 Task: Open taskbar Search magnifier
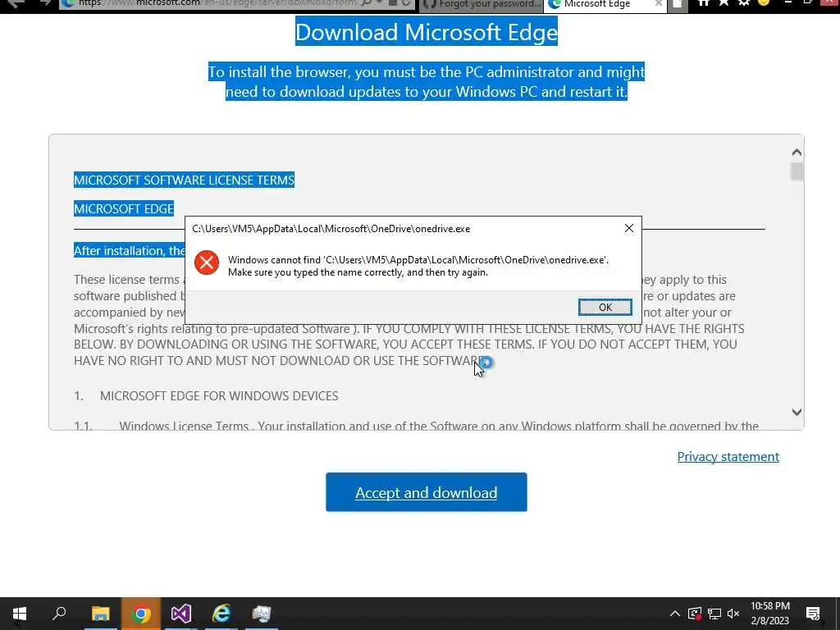click(x=59, y=614)
